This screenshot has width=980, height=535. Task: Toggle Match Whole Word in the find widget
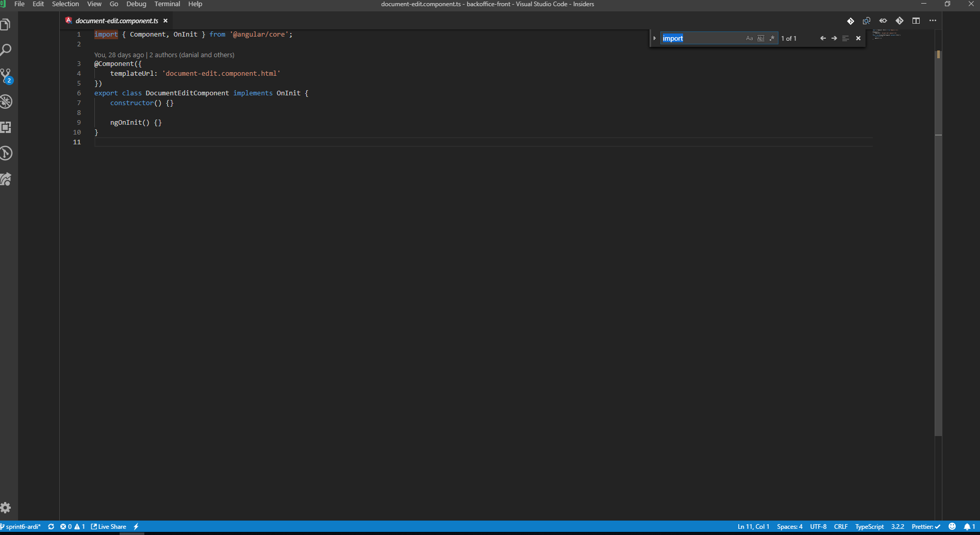(760, 38)
